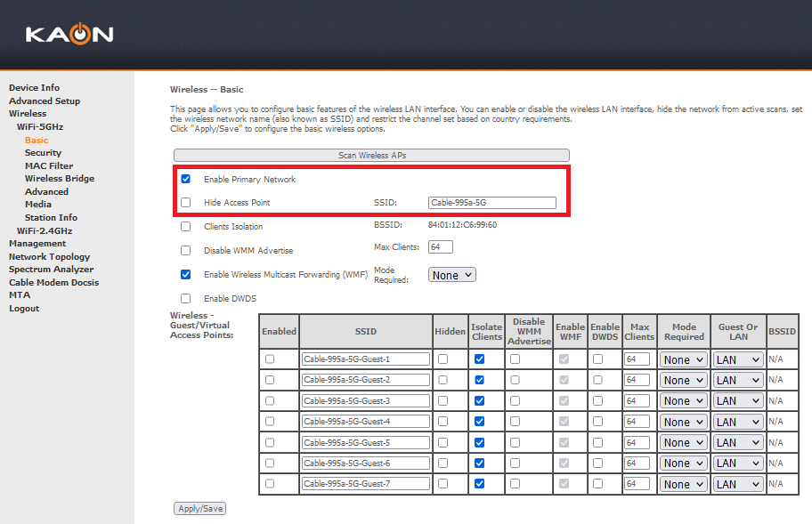Open the Mode Required dropdown showing None
This screenshot has width=812, height=524.
pyautogui.click(x=451, y=275)
